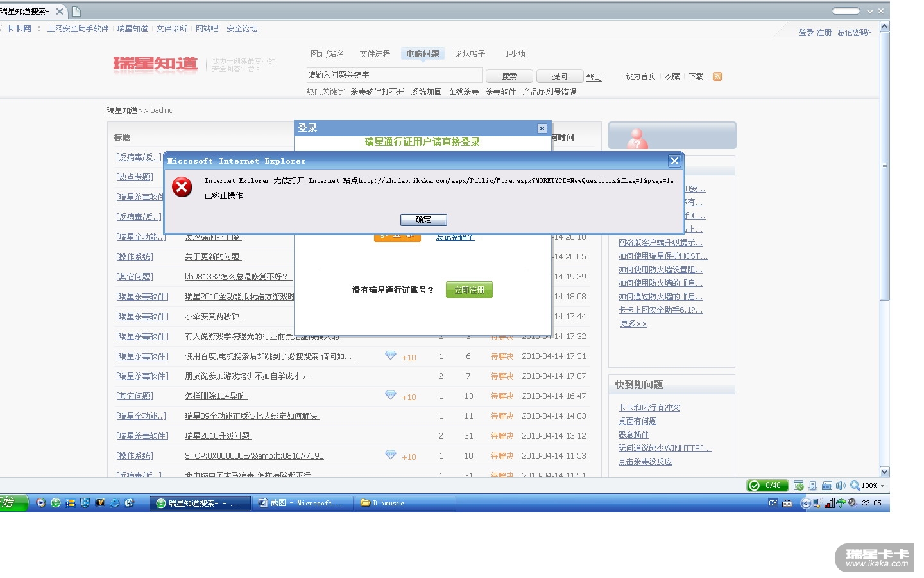Click the hot keyword 系统加固

point(427,92)
